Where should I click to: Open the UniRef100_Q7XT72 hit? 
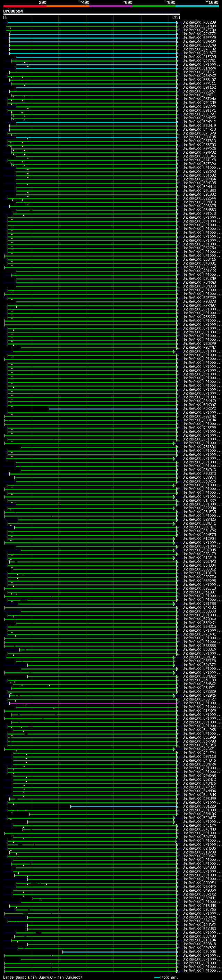(199, 34)
